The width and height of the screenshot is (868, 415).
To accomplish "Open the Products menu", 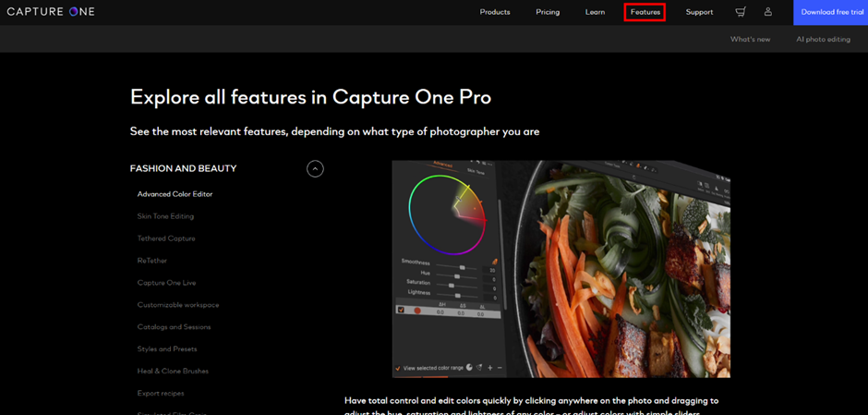I will point(495,12).
